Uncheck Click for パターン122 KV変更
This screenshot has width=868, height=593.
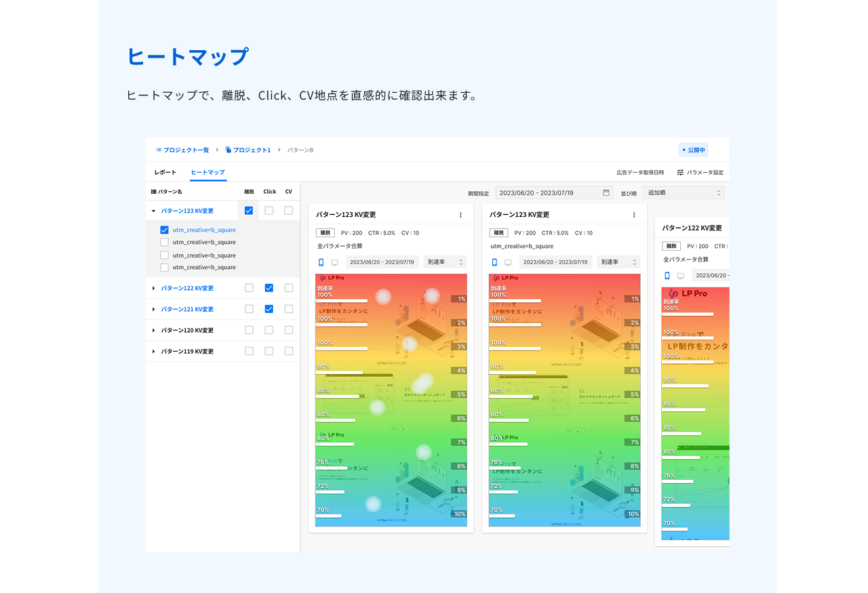269,288
